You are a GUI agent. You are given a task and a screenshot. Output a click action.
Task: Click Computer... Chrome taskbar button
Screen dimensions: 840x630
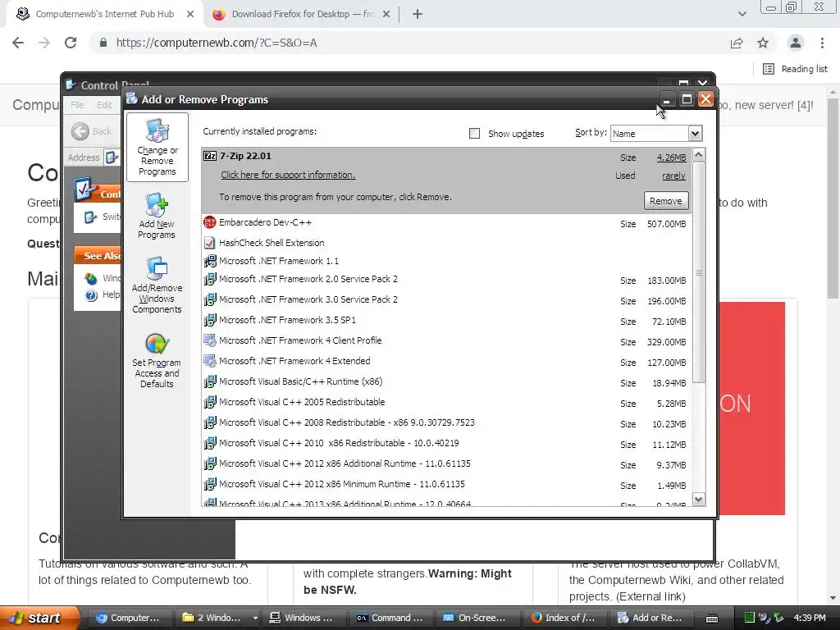click(130, 618)
